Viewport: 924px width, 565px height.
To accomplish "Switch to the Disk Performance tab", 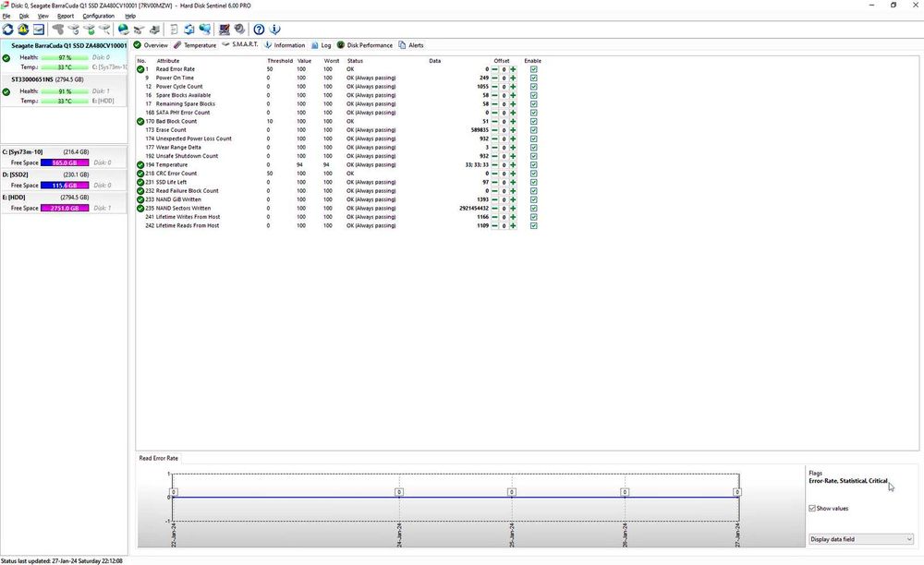I will [364, 45].
